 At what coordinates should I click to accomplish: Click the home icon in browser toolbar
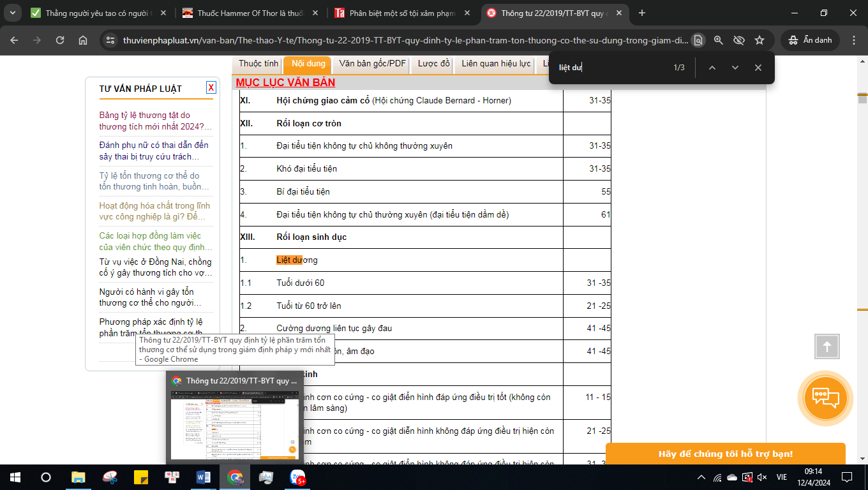pyautogui.click(x=83, y=40)
